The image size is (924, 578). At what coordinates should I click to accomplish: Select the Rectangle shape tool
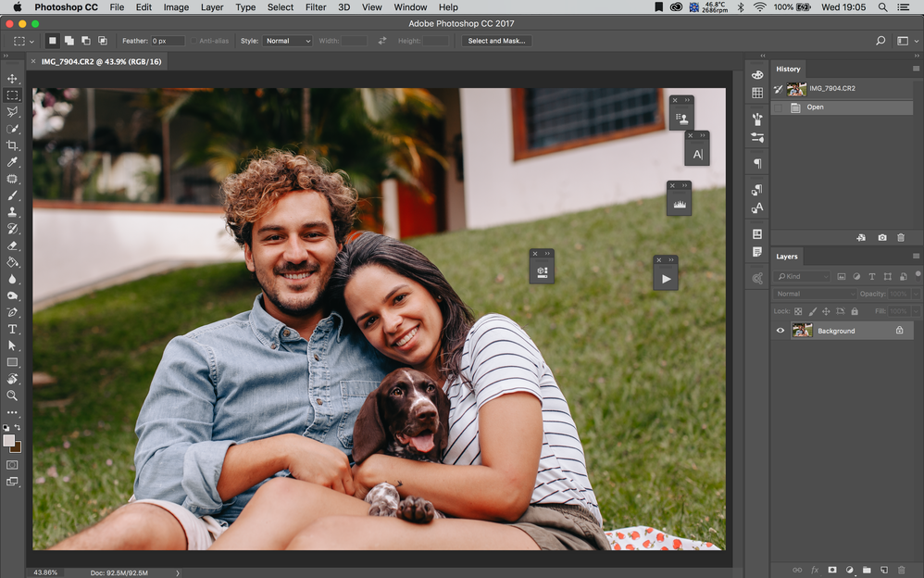12,362
